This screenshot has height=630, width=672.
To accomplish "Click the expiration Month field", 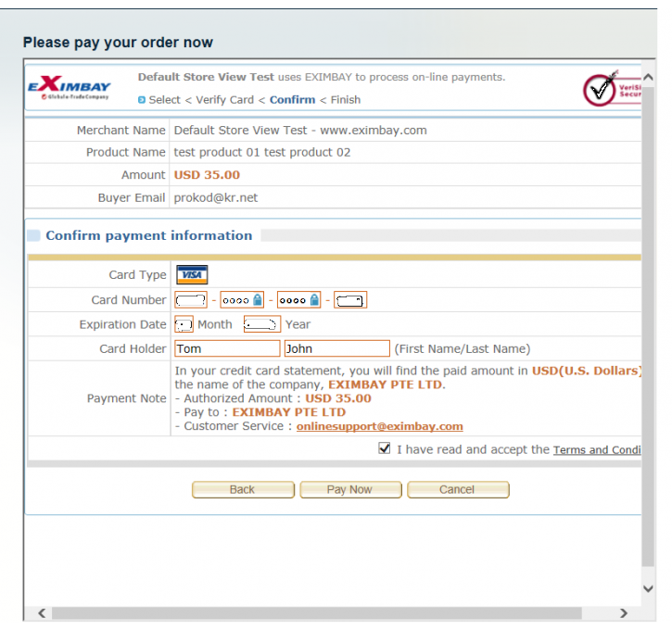I will [184, 324].
